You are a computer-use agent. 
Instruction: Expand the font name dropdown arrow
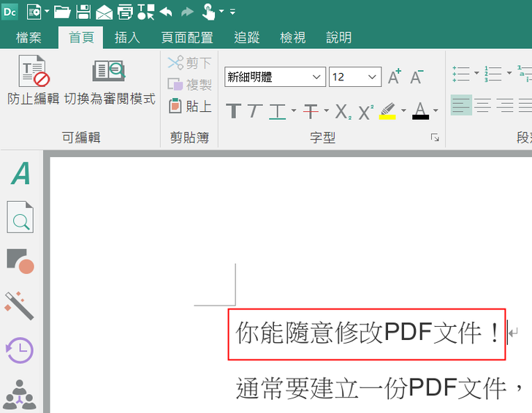click(x=316, y=77)
